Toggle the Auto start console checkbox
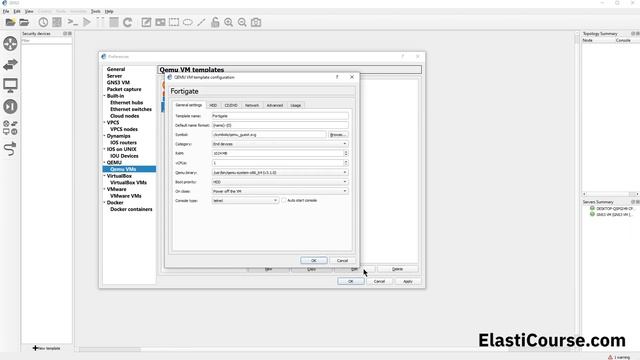 (x=284, y=200)
